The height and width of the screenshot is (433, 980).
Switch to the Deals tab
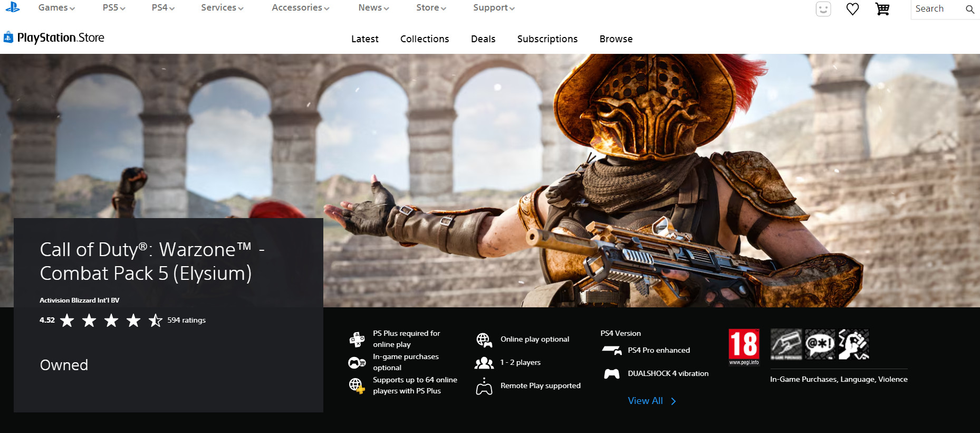click(x=483, y=39)
